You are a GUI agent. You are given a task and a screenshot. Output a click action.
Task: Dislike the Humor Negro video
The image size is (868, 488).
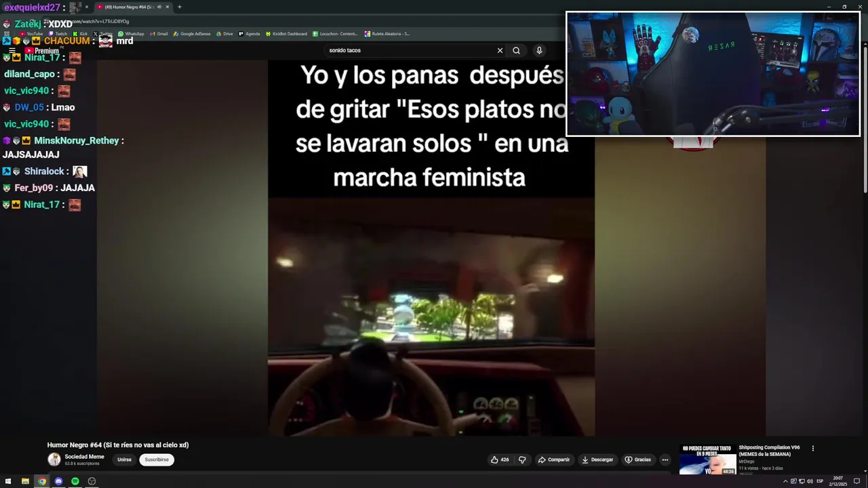click(522, 460)
